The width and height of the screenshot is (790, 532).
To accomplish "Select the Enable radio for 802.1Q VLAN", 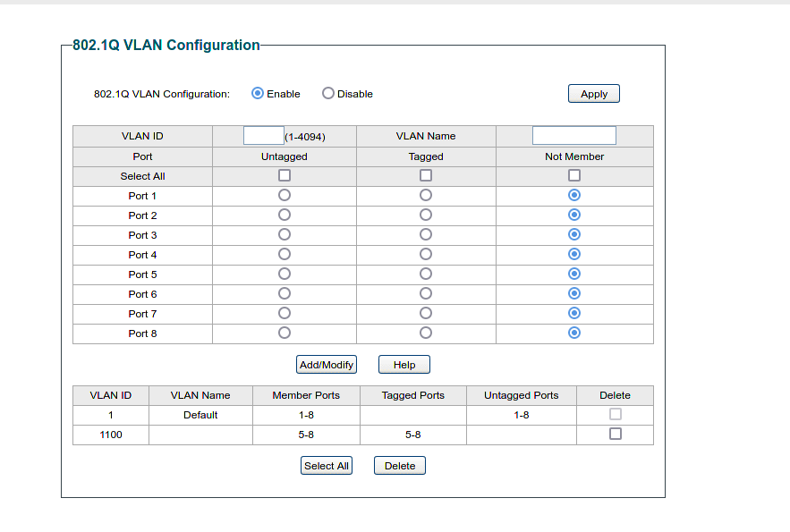I will click(258, 94).
